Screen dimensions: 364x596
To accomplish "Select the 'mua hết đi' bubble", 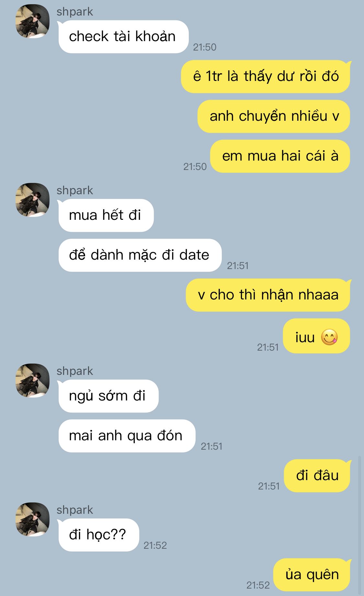I will [x=106, y=215].
